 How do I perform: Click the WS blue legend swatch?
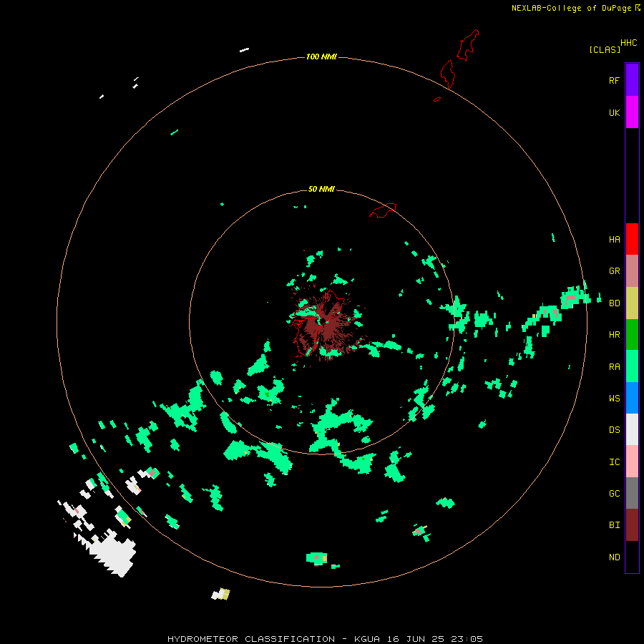click(632, 398)
